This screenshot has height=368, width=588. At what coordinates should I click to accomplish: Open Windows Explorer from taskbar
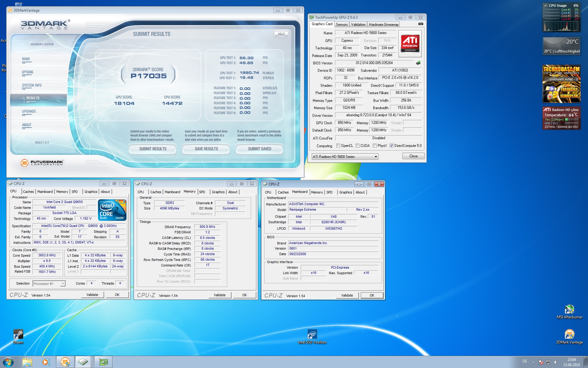27,362
